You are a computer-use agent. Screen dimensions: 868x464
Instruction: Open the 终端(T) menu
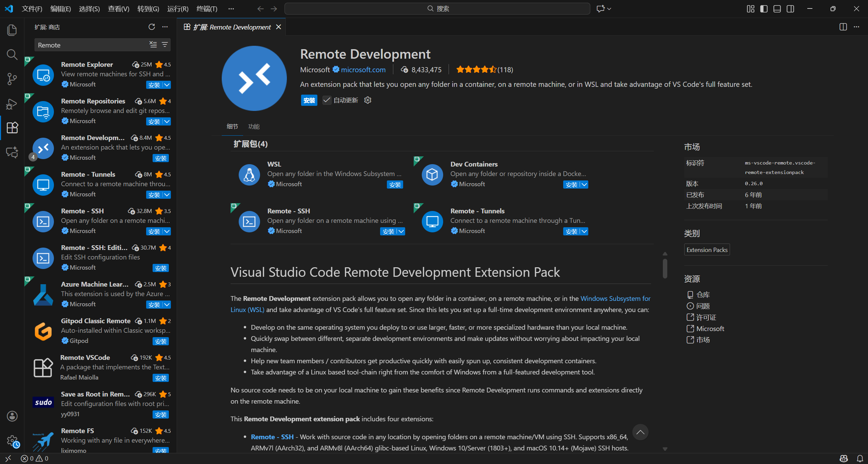click(206, 9)
